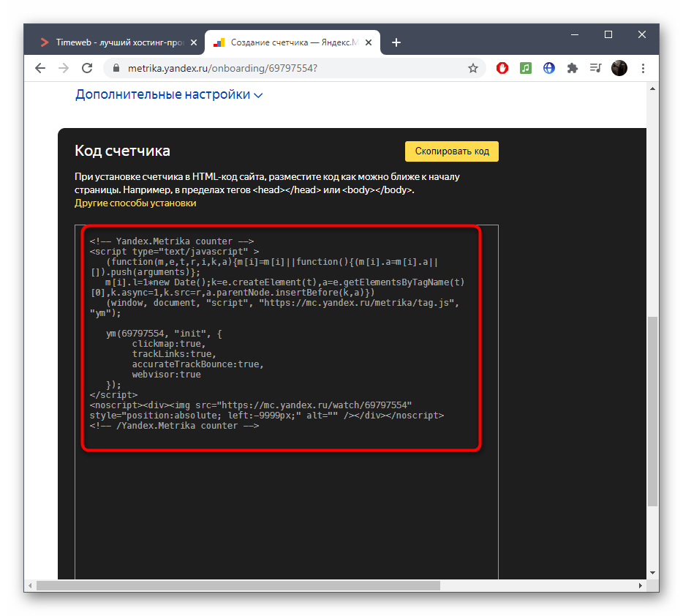Expand Дополнительные настройки section

click(169, 94)
